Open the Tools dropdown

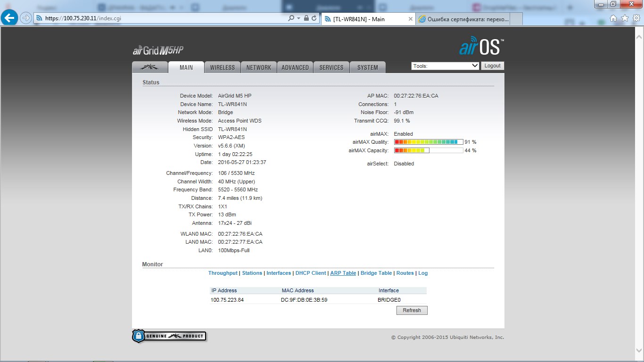coord(445,66)
